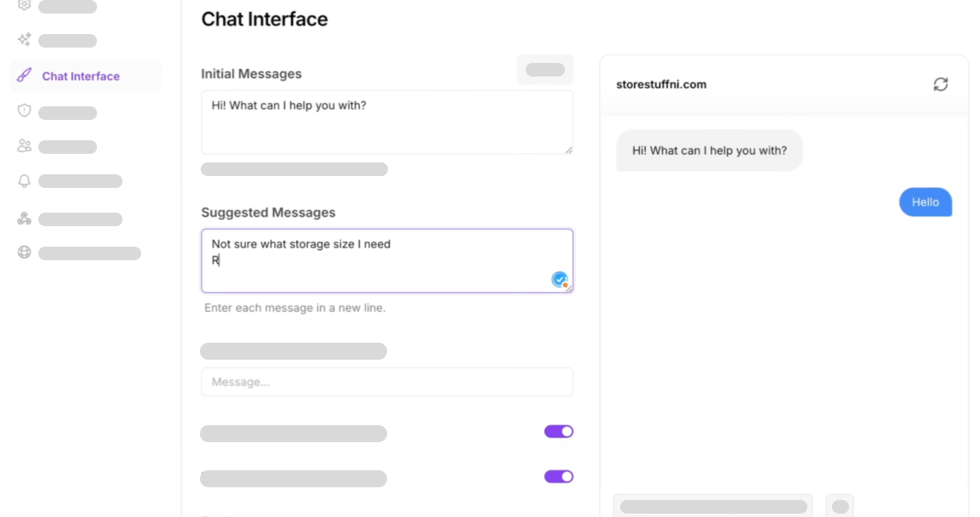Focus the Message... placeholder input field
Viewport: 980px width, 517px height.
coord(386,382)
